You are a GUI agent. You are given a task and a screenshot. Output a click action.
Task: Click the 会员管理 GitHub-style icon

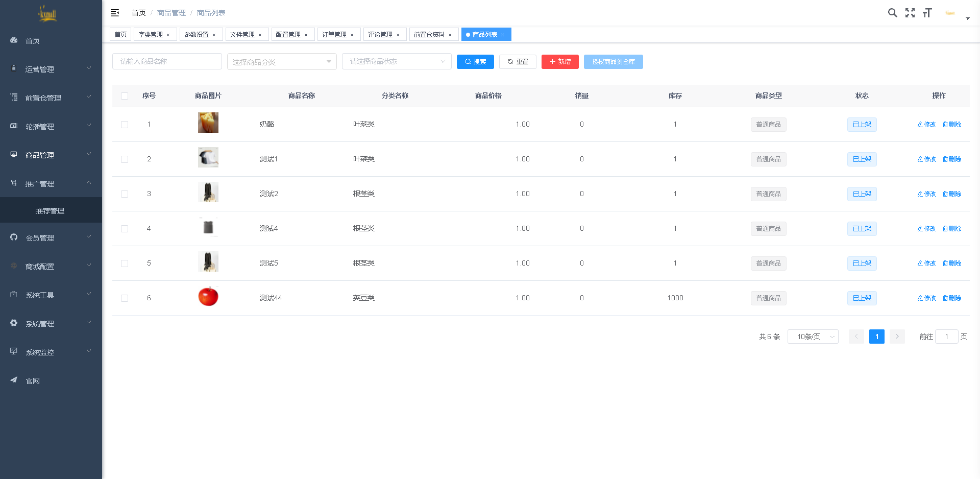pyautogui.click(x=14, y=237)
